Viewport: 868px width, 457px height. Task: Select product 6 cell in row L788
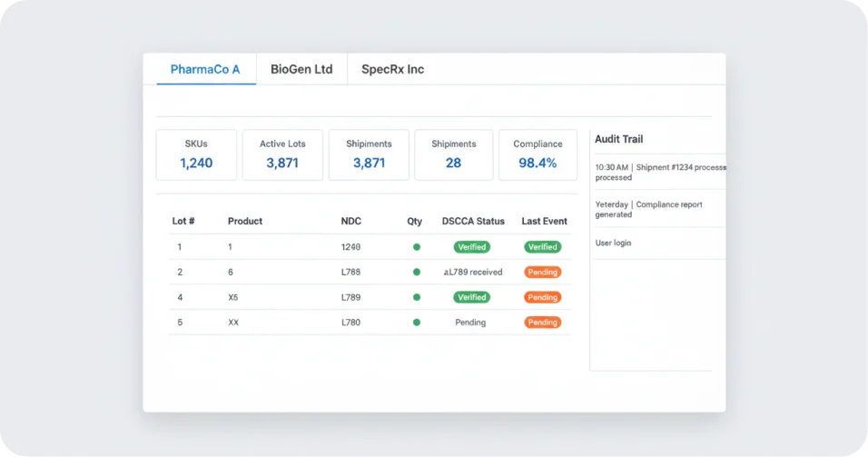point(231,272)
